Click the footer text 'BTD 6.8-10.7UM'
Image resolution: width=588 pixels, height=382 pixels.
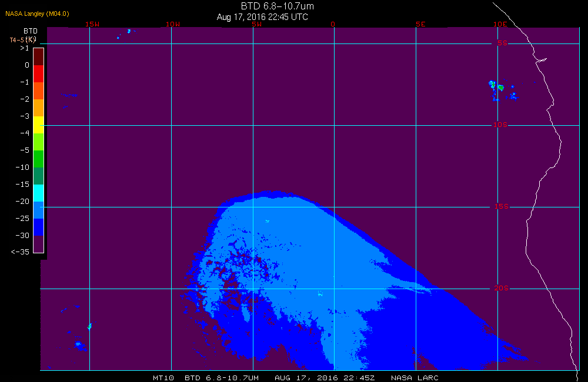222,378
